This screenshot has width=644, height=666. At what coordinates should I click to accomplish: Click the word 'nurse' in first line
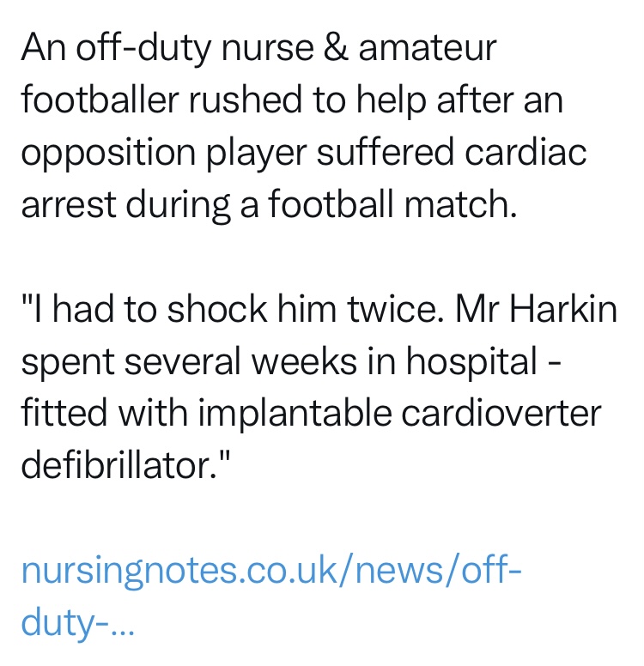pos(267,49)
